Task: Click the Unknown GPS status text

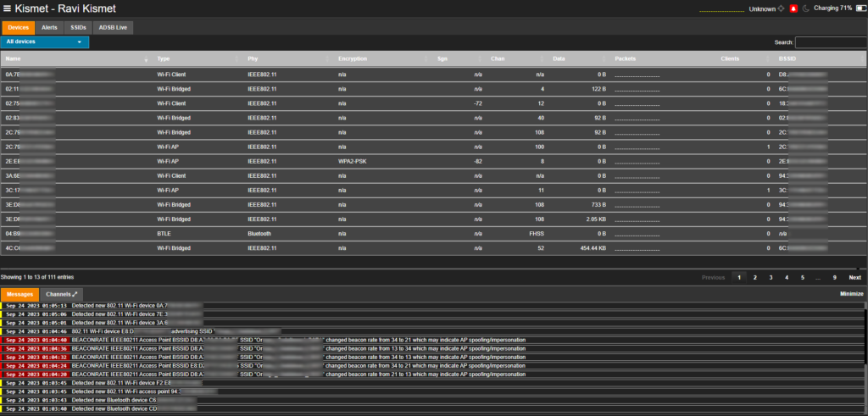Action: [x=762, y=8]
